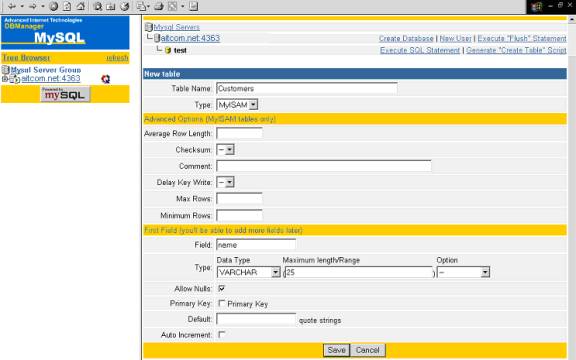This screenshot has height=360, width=576.
Task: Click the Print toolbar icon
Action: [159, 6]
